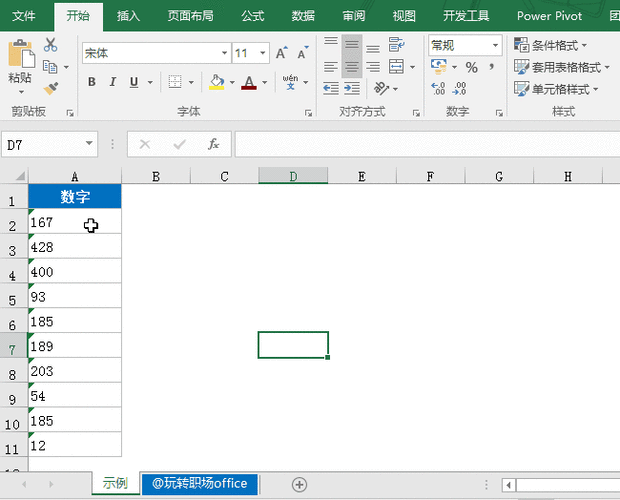This screenshot has height=500, width=620.
Task: Click accounting number format icon
Action: (439, 66)
